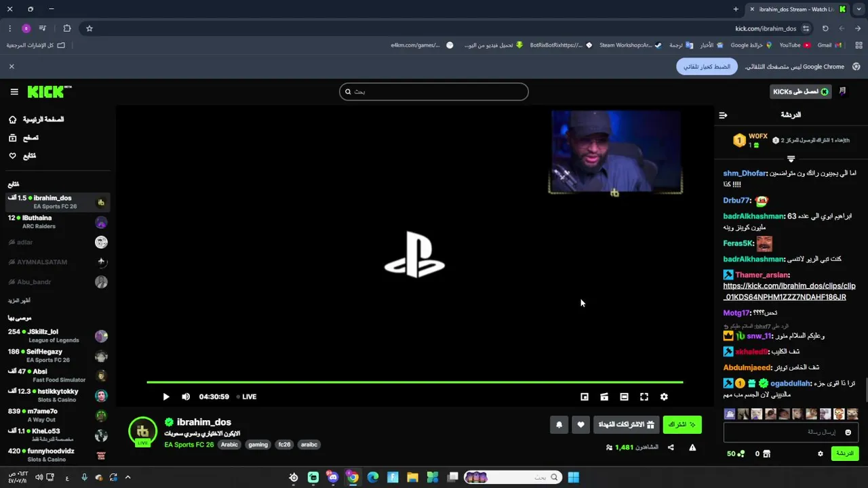Open chat settings gear
868x488 pixels.
821,453
